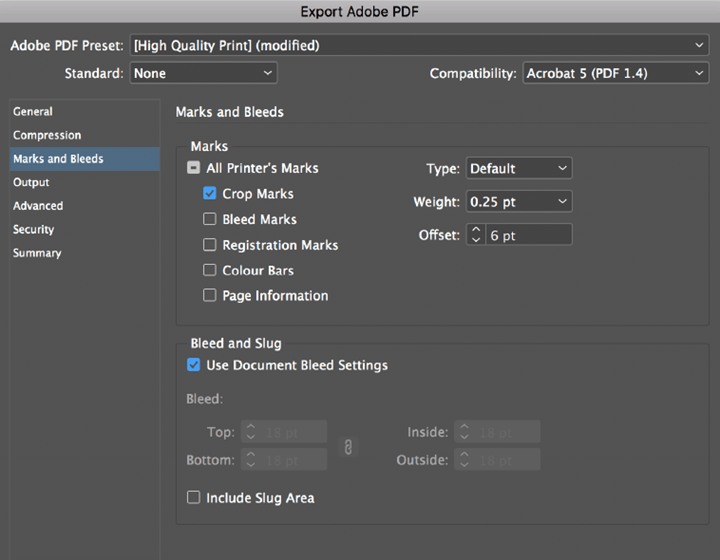Click the Offset value field

point(528,235)
